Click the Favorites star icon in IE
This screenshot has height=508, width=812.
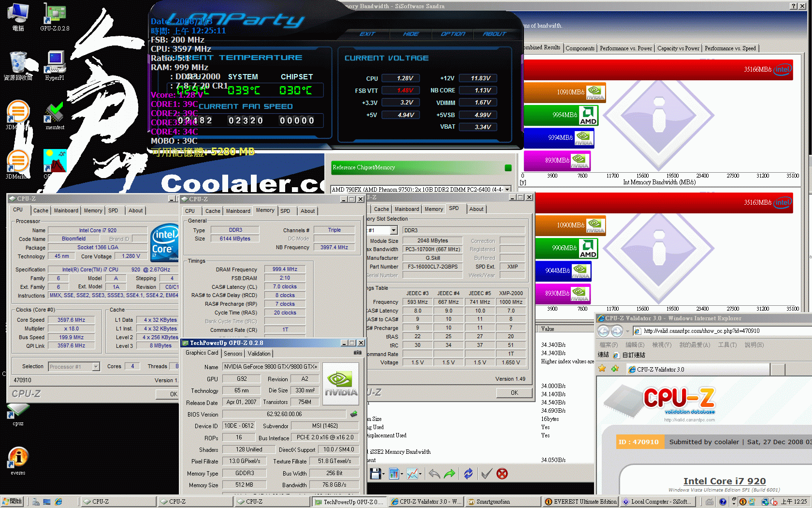click(x=602, y=369)
